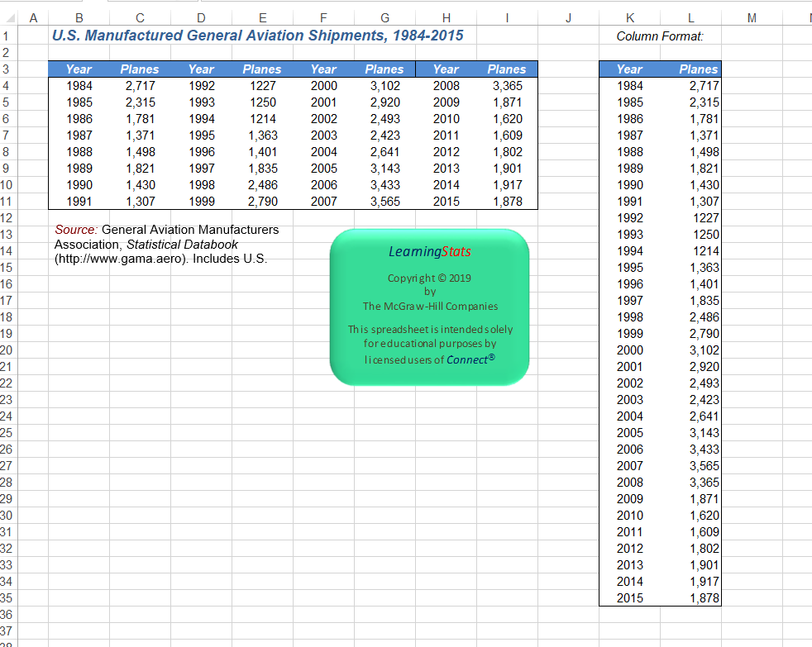Click column header H
This screenshot has width=812, height=647.
(x=446, y=17)
